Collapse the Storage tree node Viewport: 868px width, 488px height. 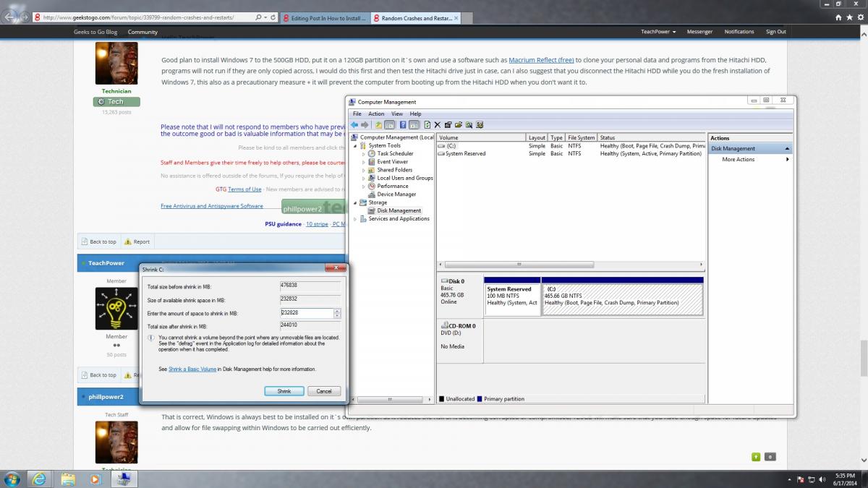coord(355,202)
